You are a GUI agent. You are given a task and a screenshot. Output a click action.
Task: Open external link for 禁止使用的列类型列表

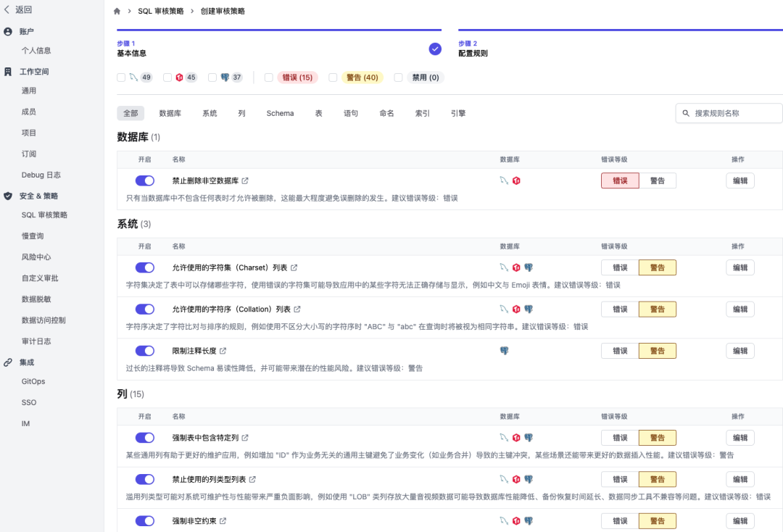pos(253,479)
